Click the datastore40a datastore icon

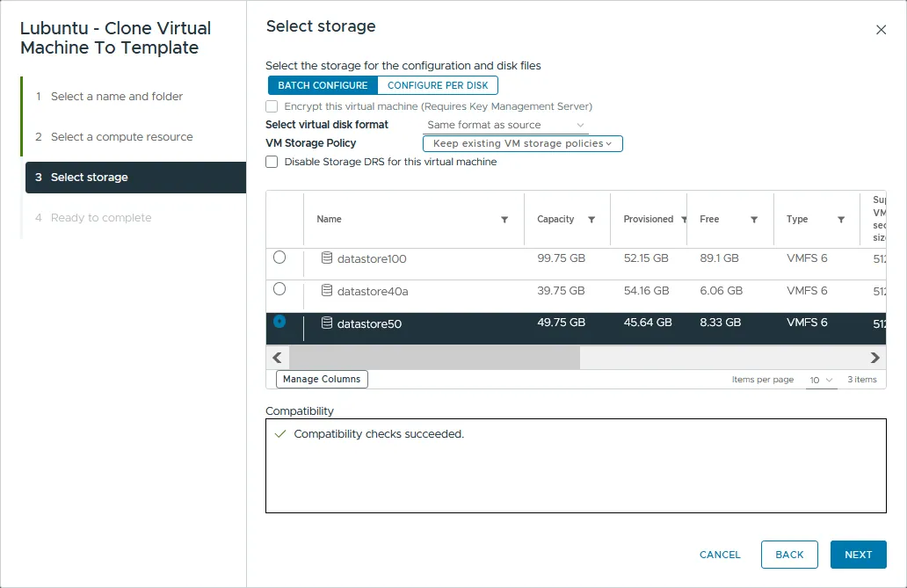click(327, 291)
